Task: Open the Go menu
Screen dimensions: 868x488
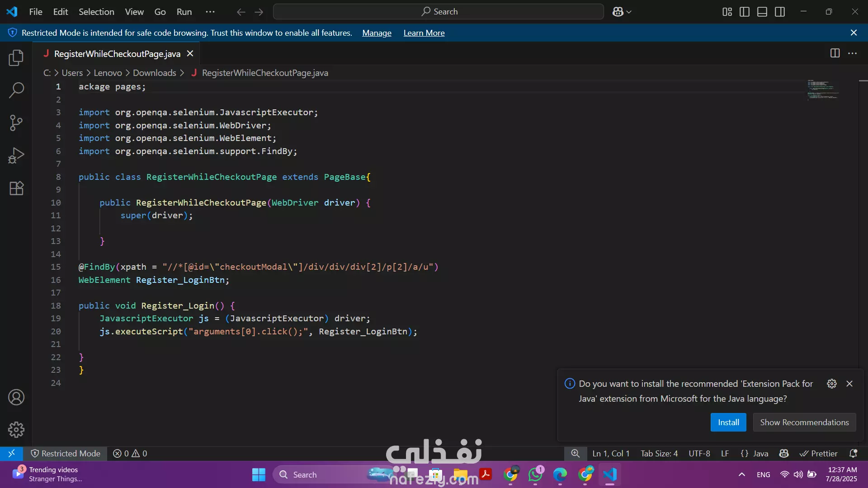Action: click(x=160, y=12)
